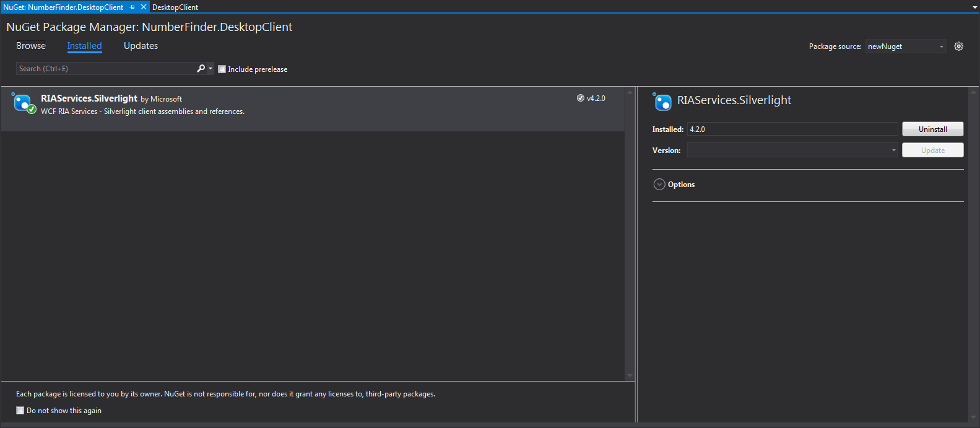Switch to the DesktopClient document tab
The width and height of the screenshot is (980, 428).
point(175,7)
